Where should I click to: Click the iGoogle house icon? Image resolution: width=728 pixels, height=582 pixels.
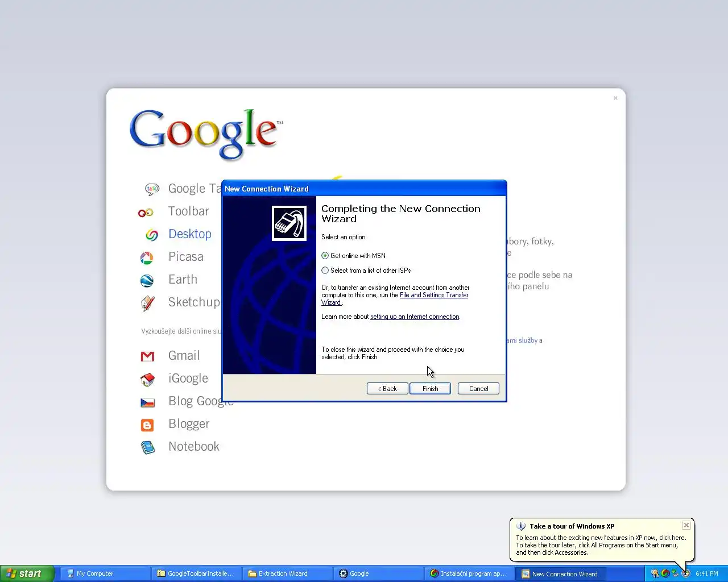point(147,379)
